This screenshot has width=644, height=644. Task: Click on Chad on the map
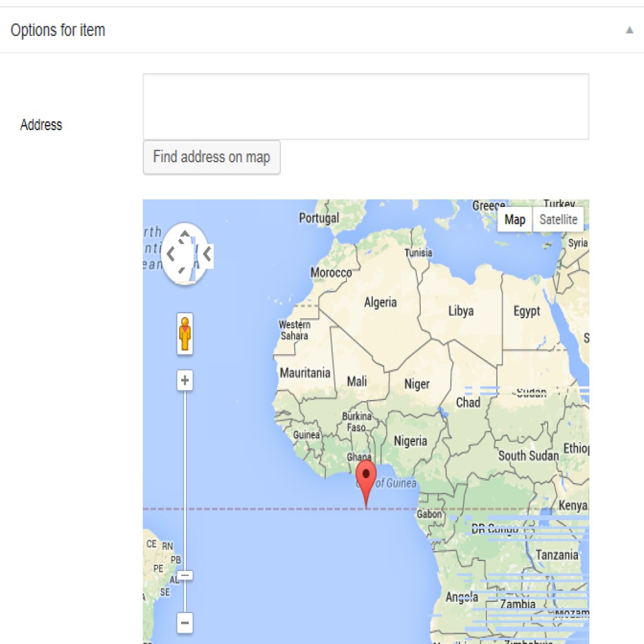click(x=468, y=402)
